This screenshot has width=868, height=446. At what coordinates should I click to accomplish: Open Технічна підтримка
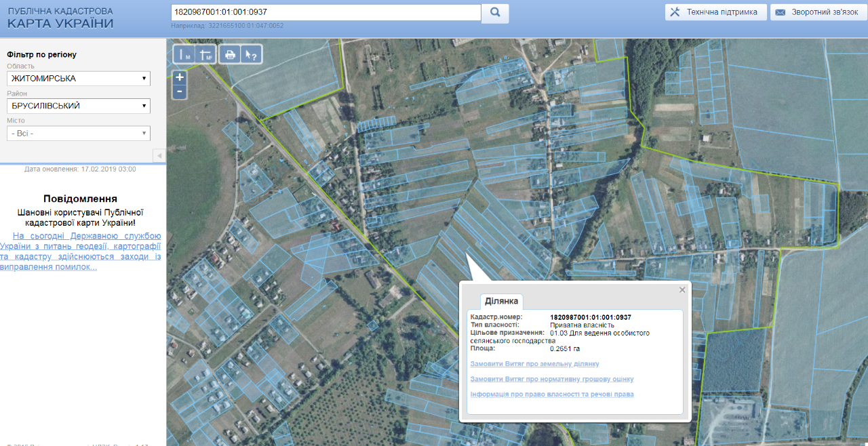715,12
